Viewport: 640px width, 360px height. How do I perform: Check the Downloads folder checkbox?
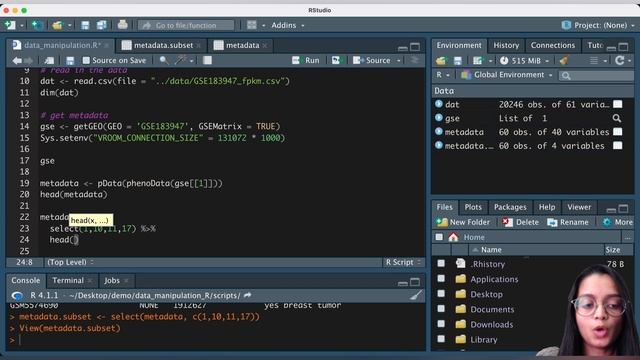click(441, 324)
